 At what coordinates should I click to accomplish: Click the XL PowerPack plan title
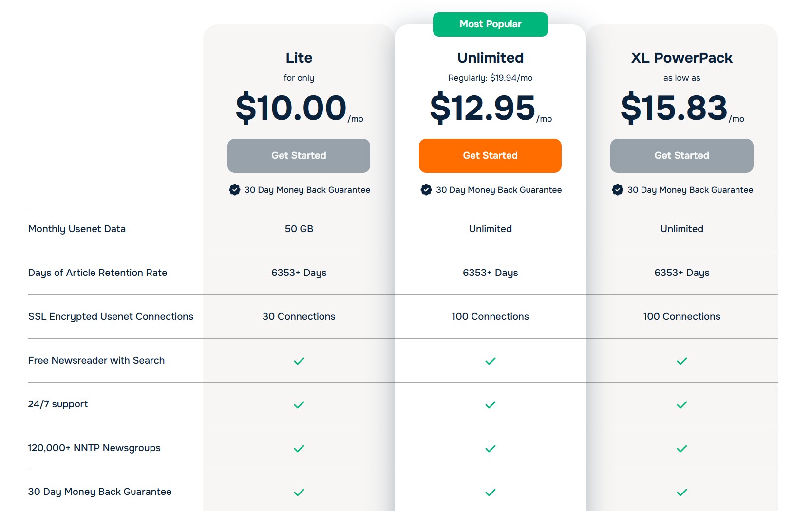(681, 58)
